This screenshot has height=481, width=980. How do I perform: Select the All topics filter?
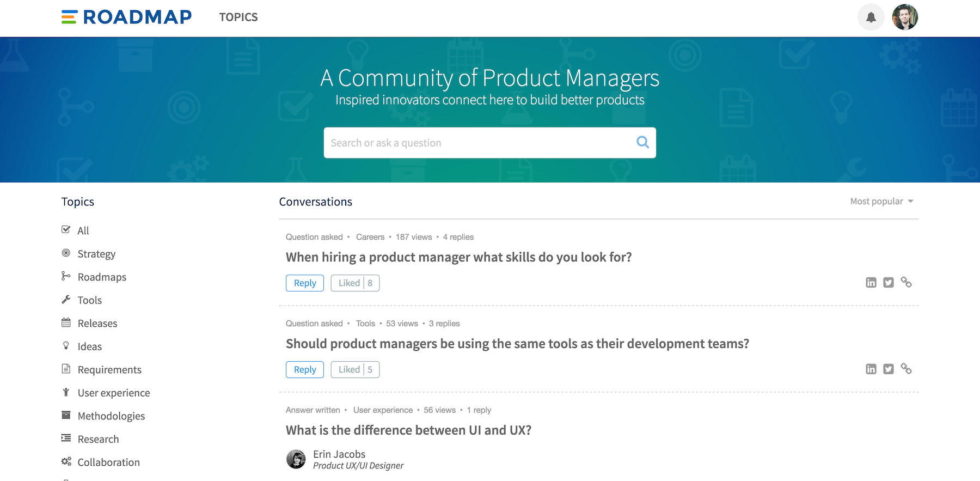coord(83,230)
